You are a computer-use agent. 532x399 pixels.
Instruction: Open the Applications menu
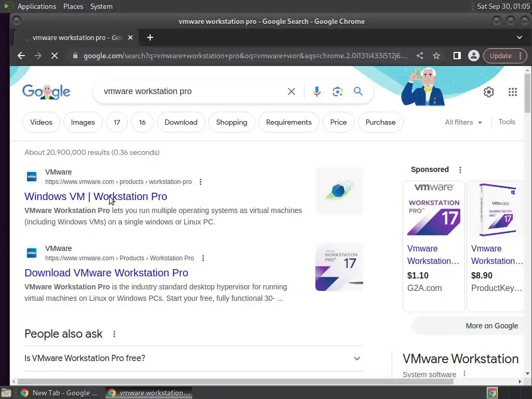pyautogui.click(x=37, y=6)
